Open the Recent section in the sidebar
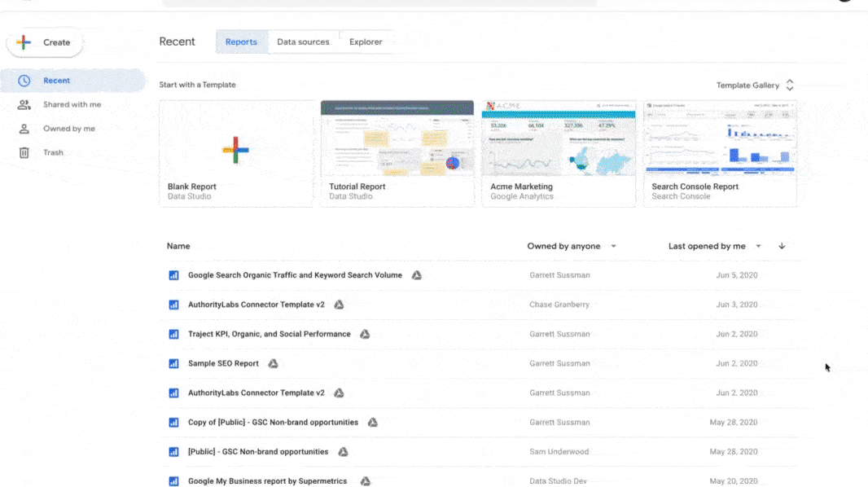This screenshot has height=487, width=868. (73, 81)
